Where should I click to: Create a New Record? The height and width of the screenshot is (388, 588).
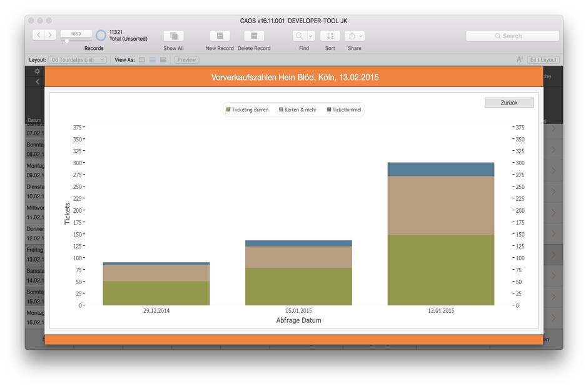(220, 36)
